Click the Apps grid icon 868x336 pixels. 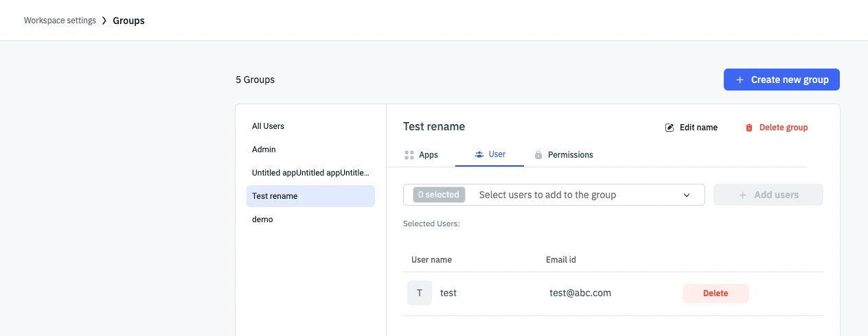pos(409,155)
